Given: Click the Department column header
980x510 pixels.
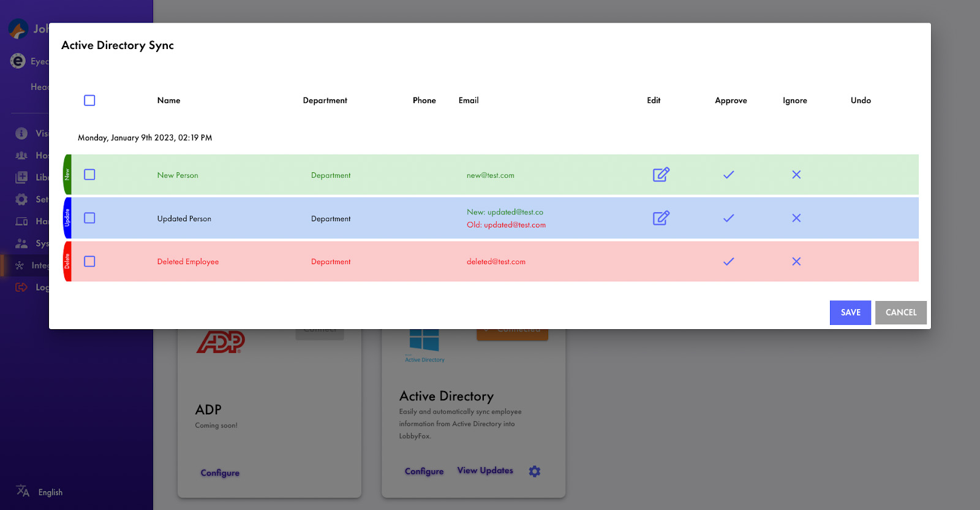Looking at the screenshot, I should click(x=325, y=101).
